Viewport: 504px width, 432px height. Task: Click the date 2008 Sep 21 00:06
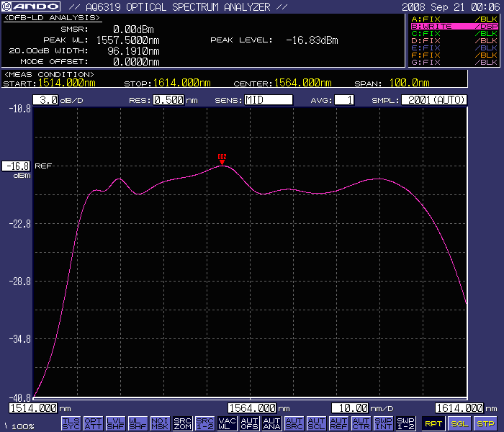tap(451, 6)
